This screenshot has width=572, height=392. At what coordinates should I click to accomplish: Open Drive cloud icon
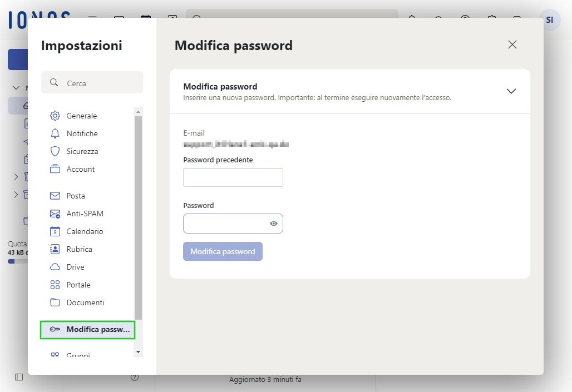[x=55, y=267]
